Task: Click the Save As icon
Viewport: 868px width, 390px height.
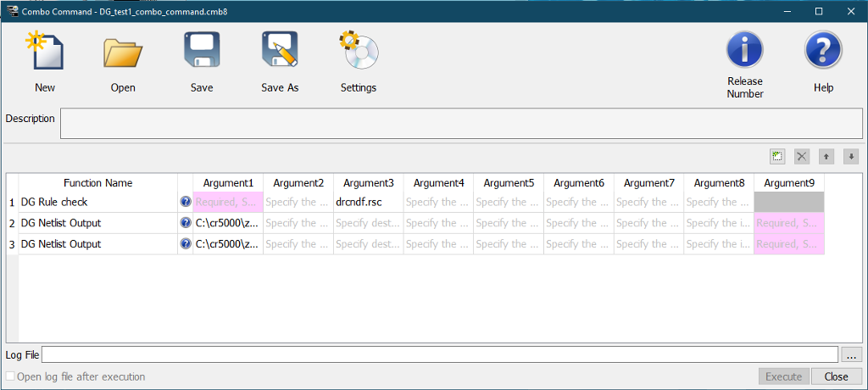Action: [280, 50]
